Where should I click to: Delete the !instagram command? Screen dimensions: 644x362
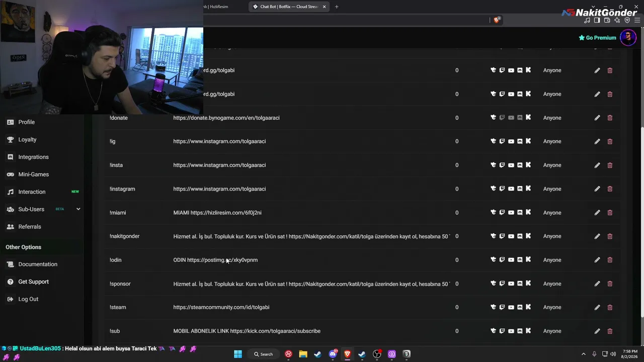[x=610, y=189]
